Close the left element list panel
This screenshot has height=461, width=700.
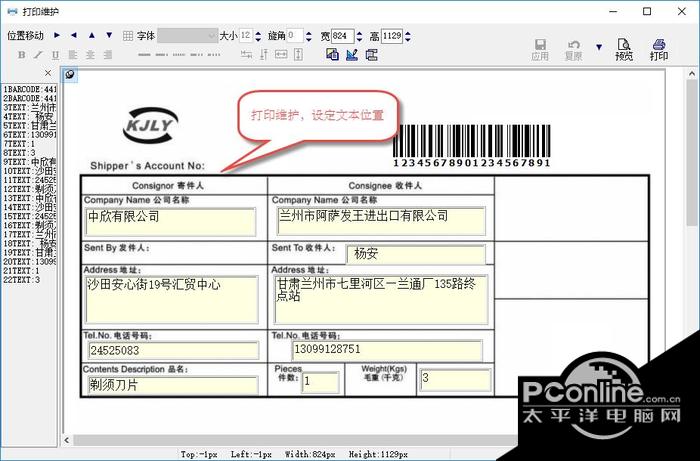48,73
